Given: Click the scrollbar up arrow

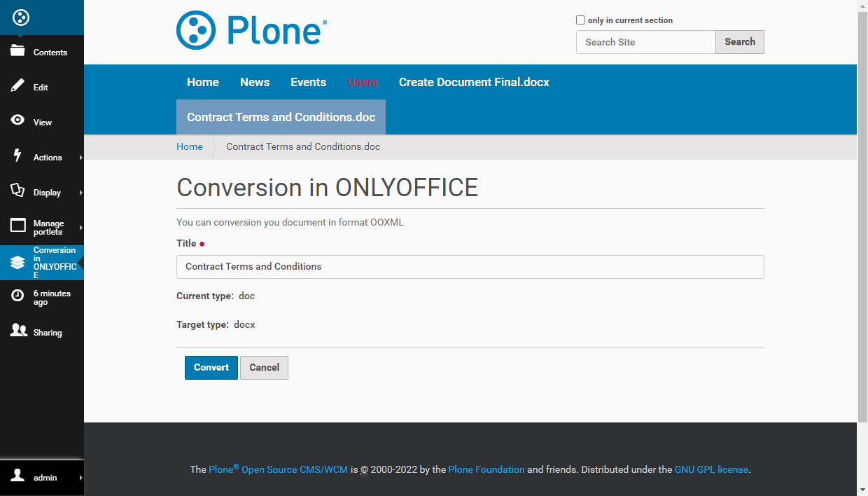Looking at the screenshot, I should pyautogui.click(x=862, y=6).
